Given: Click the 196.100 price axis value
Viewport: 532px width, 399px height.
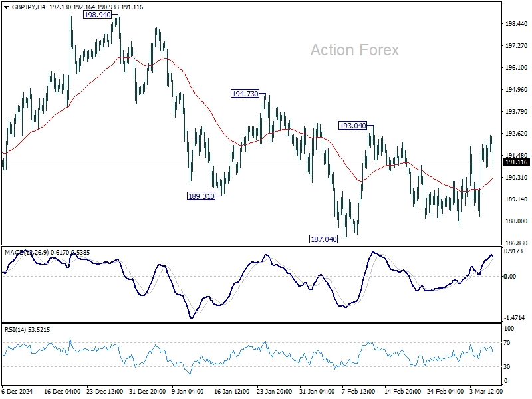Looking at the screenshot, I should pos(517,68).
